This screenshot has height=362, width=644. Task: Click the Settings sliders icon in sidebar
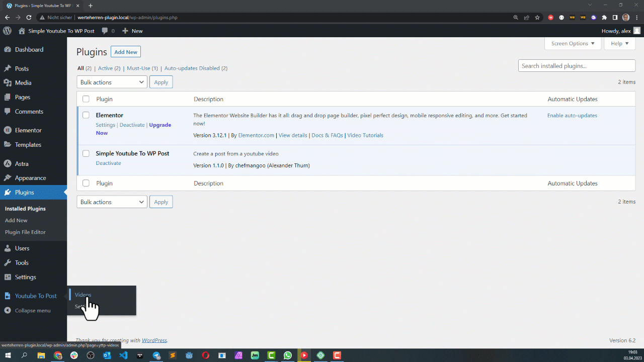(x=8, y=277)
